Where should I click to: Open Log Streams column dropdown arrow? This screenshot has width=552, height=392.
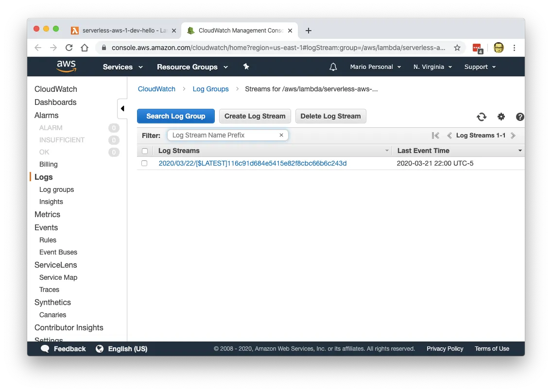(x=387, y=151)
